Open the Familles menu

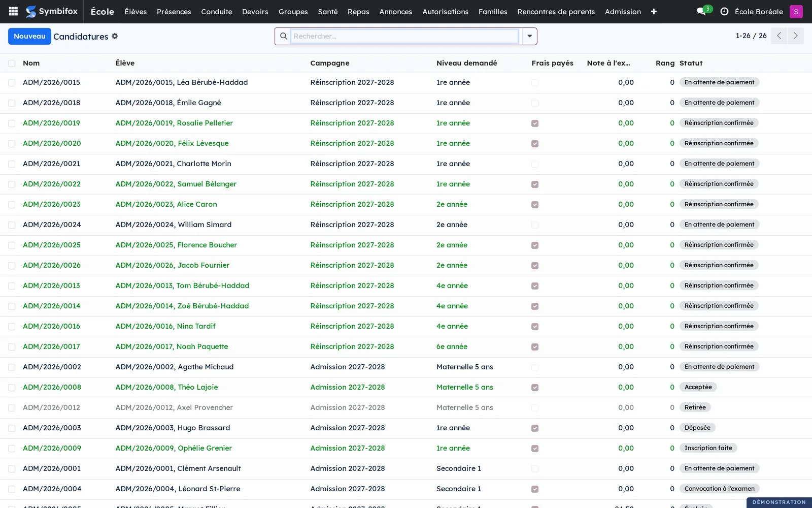click(x=493, y=12)
